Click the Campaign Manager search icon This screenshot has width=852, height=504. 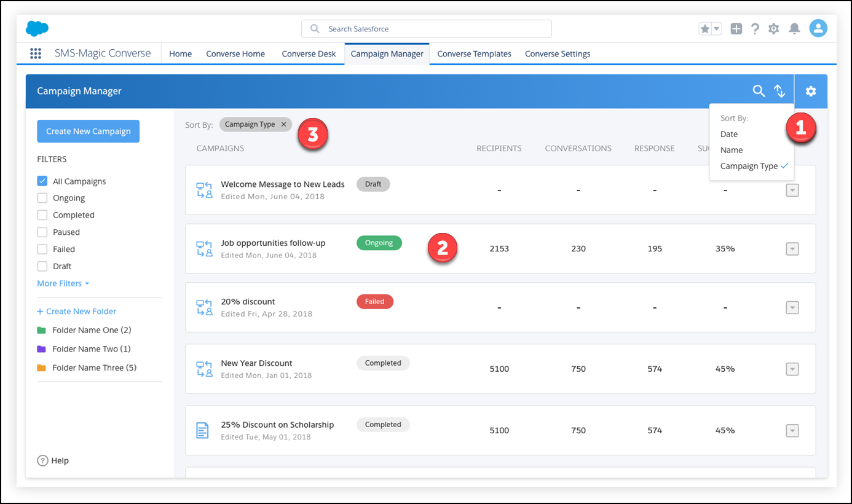click(759, 91)
